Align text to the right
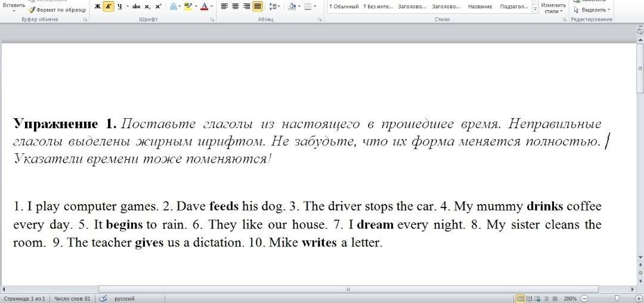644x303 pixels. [x=246, y=6]
